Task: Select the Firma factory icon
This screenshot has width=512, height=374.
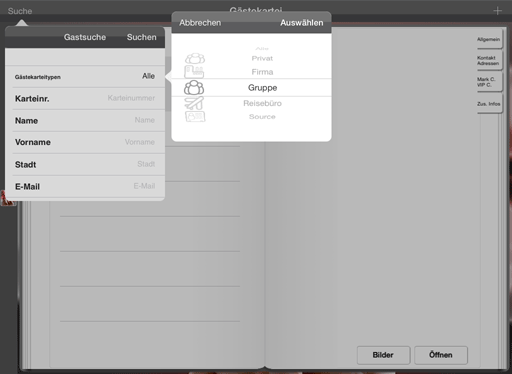Action: pos(194,72)
